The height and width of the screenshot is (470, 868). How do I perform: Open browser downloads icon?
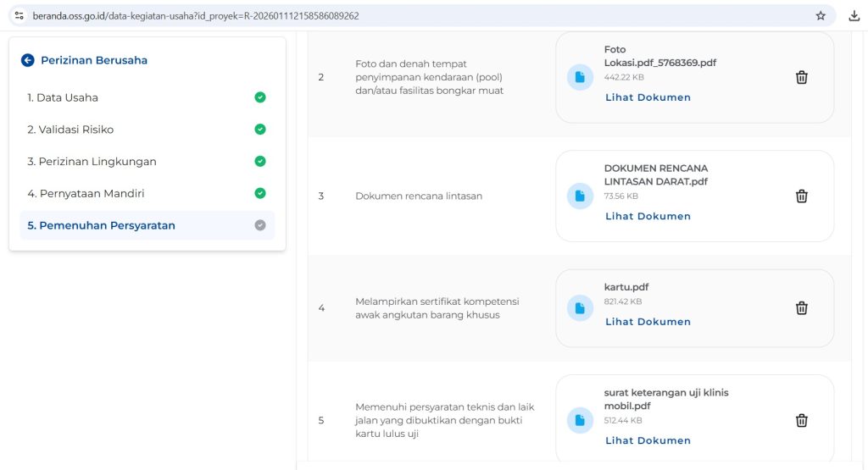pyautogui.click(x=854, y=15)
